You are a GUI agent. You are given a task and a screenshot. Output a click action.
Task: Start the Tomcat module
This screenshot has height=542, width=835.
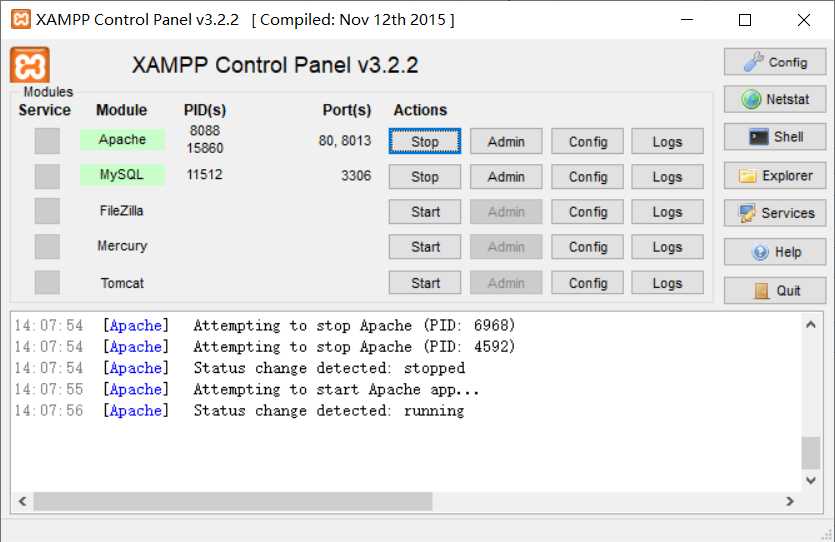[x=424, y=282]
